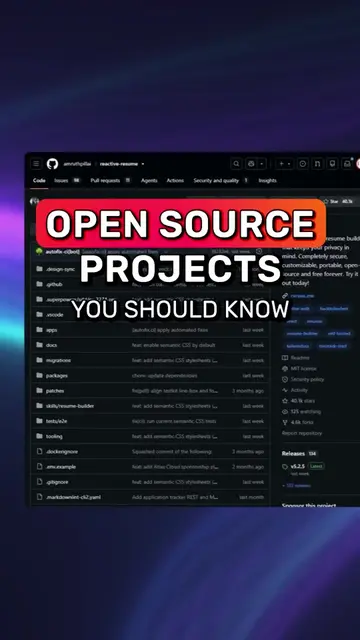The image size is (360, 640).
Task: Select the tailwindcss topic tag
Action: pos(298,346)
